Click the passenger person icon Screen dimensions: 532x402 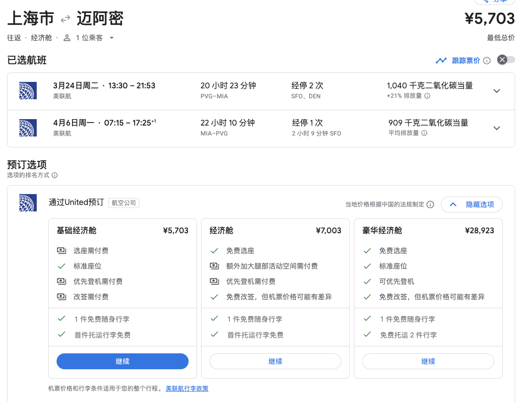pos(67,38)
